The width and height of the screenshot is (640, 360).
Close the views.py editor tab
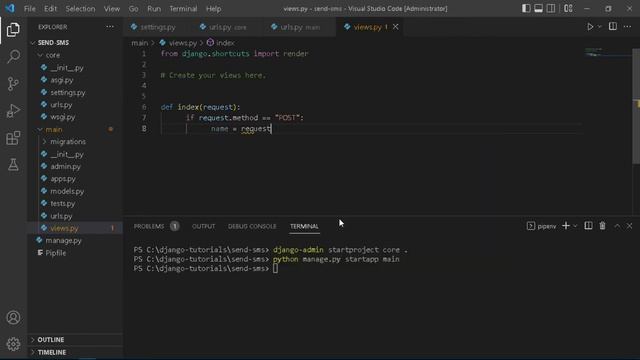(396, 27)
